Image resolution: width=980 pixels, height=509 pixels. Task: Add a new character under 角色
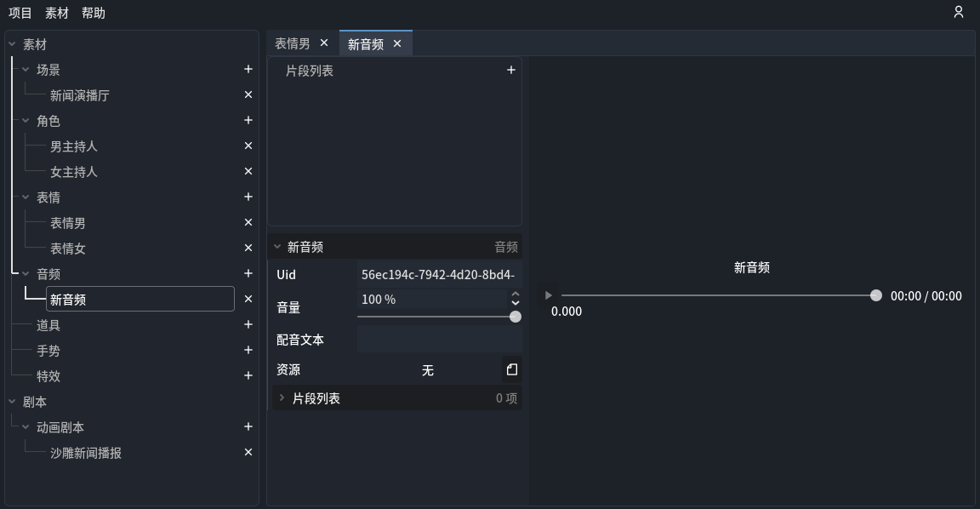click(x=248, y=120)
